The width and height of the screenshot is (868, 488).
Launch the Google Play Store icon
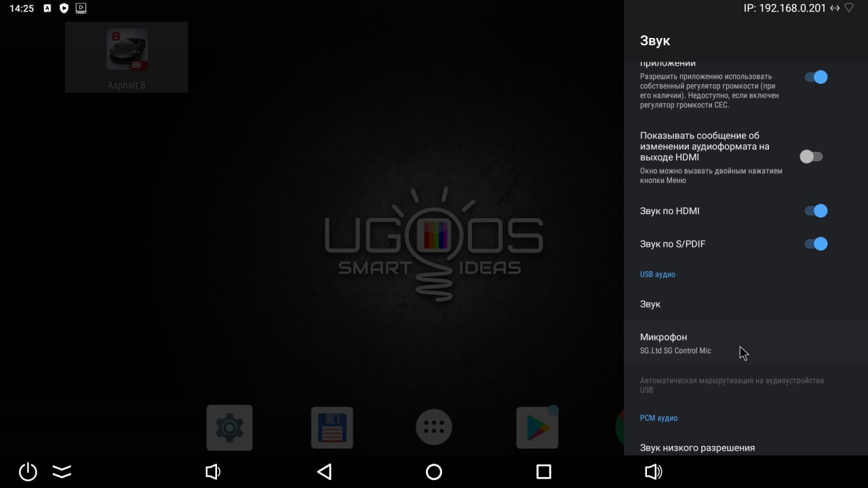[x=537, y=428]
